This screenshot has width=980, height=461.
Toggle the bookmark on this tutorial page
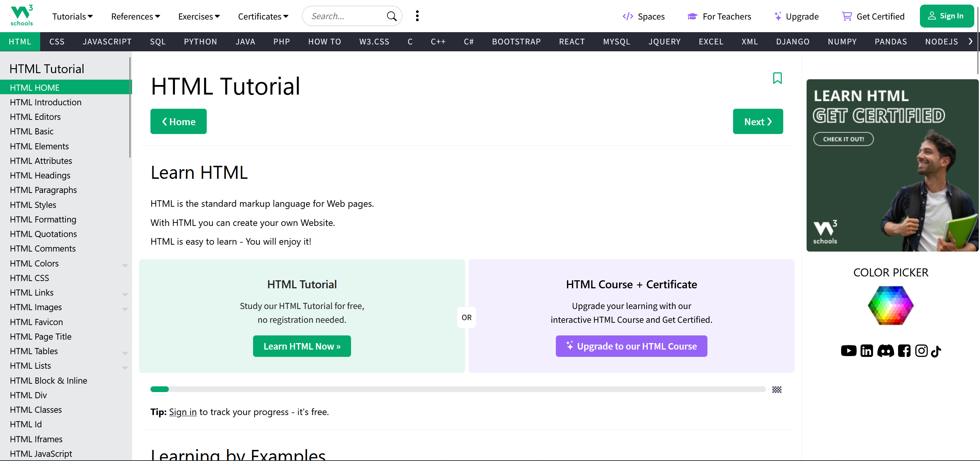tap(777, 78)
